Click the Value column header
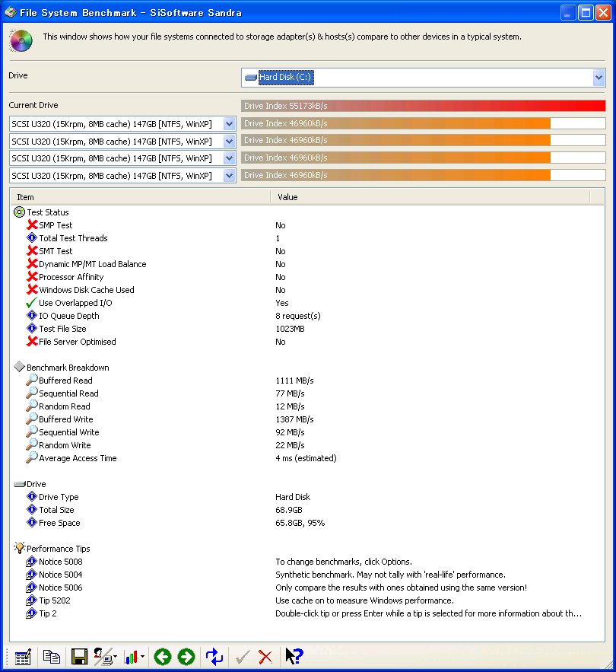 pos(430,197)
